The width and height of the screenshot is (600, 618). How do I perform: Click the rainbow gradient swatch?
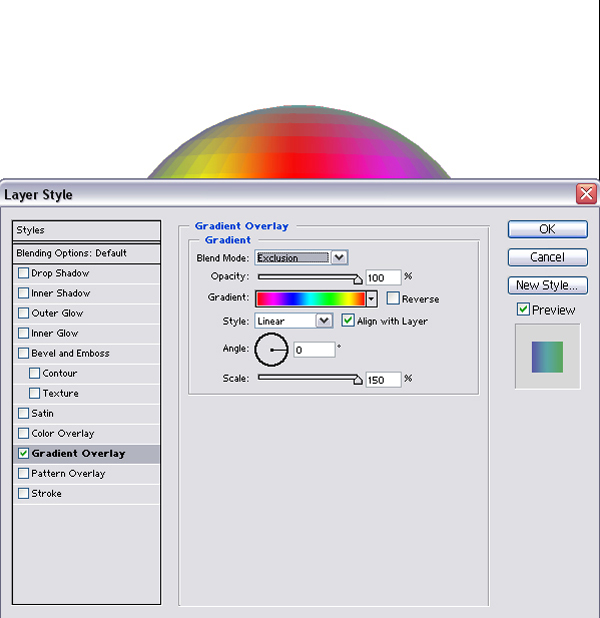(x=311, y=299)
